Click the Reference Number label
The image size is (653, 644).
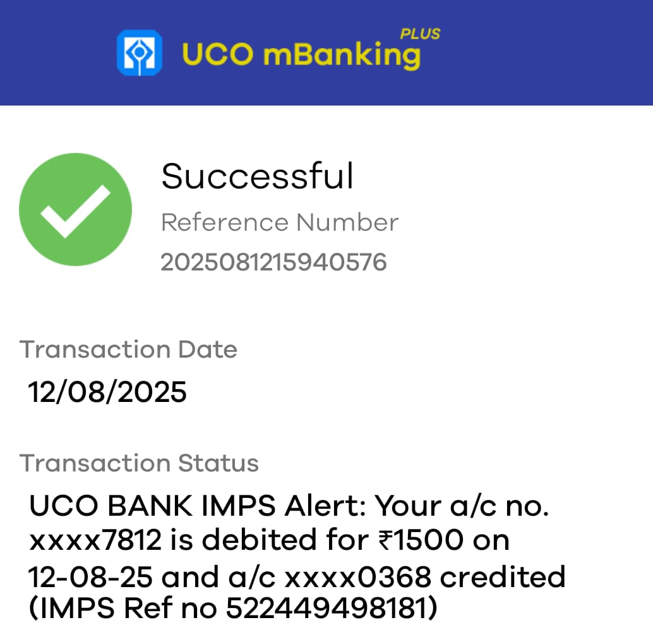(280, 222)
